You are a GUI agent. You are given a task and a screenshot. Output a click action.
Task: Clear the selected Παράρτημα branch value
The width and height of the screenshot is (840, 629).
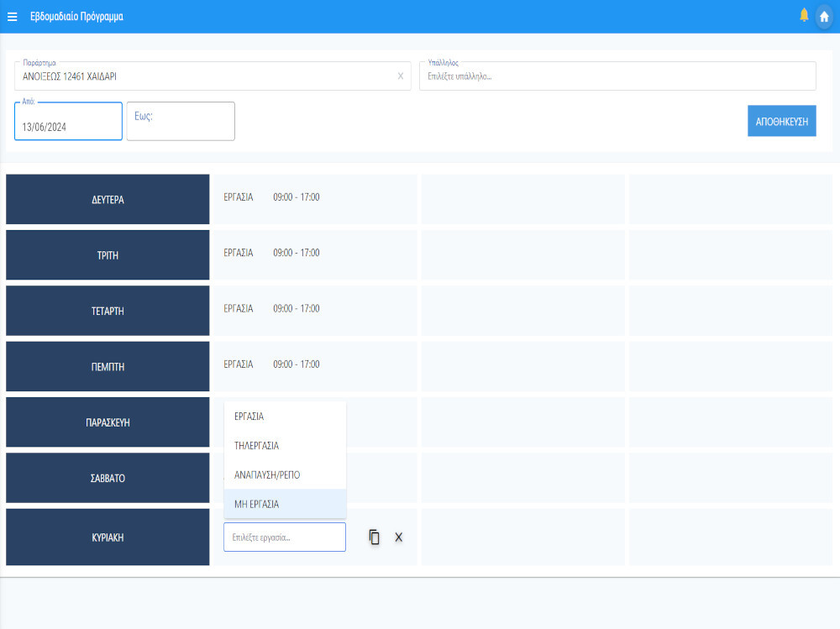click(x=401, y=76)
